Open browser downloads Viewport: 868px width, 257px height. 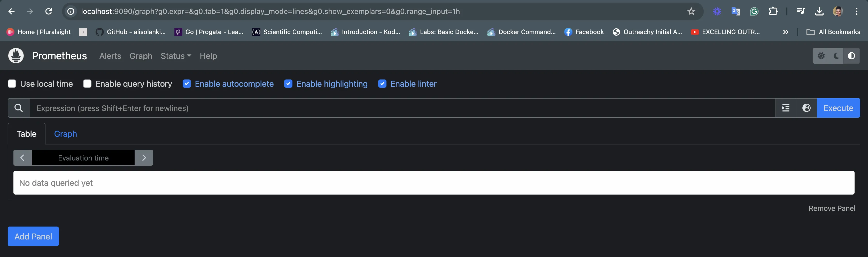819,11
